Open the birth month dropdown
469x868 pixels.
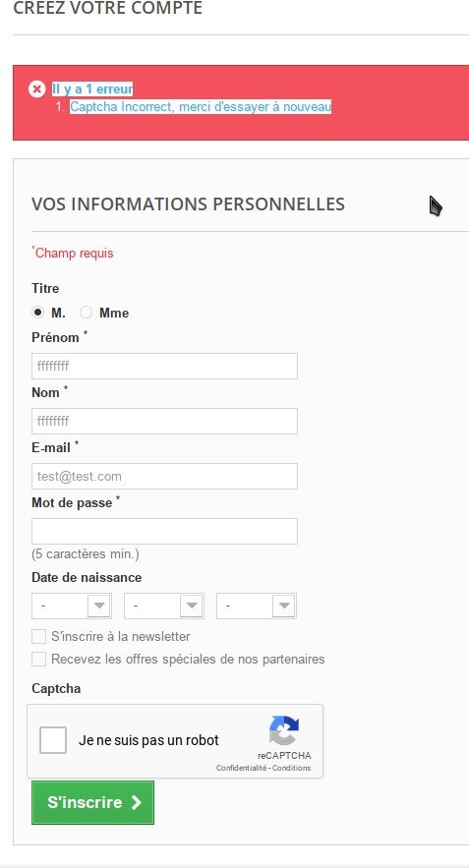point(164,606)
